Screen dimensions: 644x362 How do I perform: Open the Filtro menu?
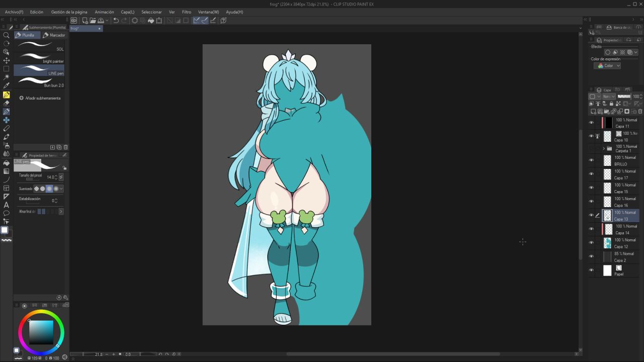tap(186, 12)
